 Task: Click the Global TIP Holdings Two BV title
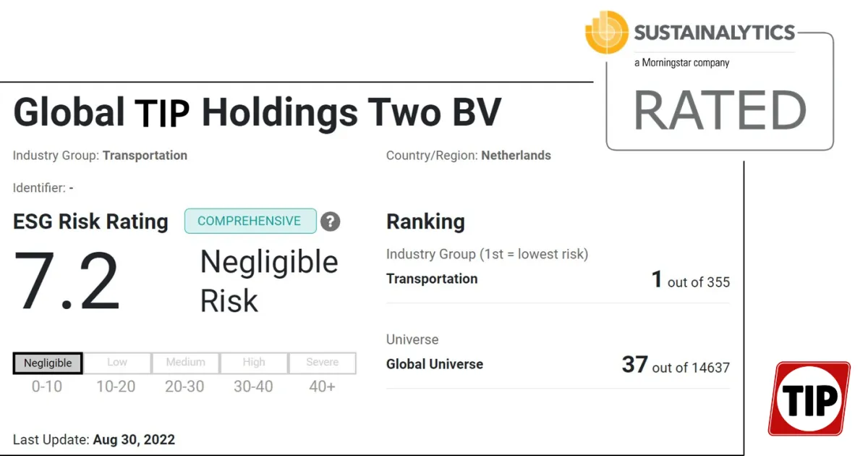click(x=257, y=112)
